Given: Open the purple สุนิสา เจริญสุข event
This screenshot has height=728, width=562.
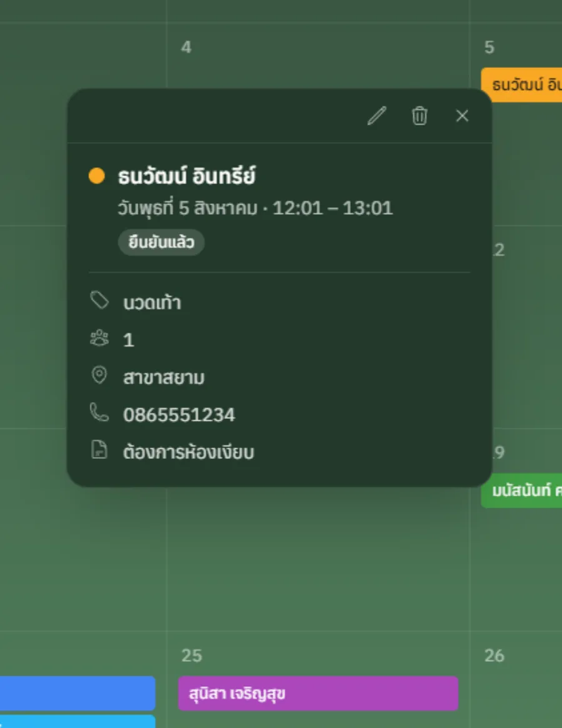Looking at the screenshot, I should point(318,694).
